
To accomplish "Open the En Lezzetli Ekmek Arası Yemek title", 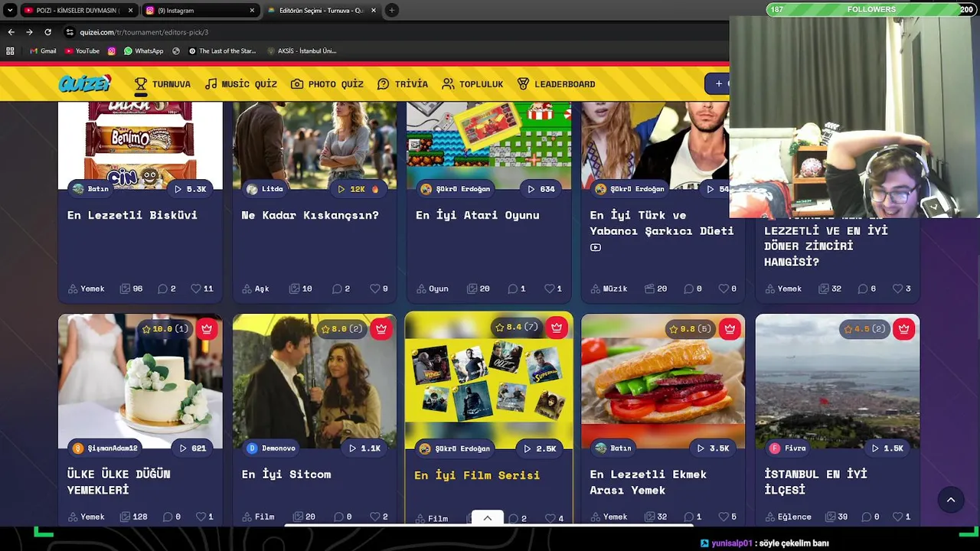I will pyautogui.click(x=648, y=482).
